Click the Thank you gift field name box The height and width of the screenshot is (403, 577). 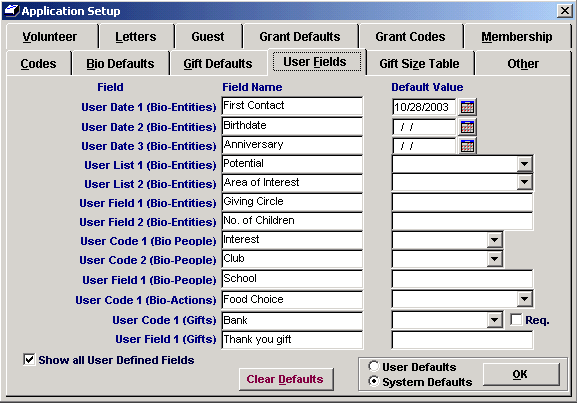pos(292,340)
